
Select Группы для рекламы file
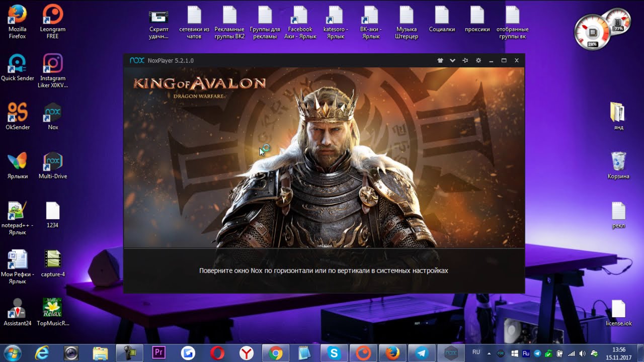(x=265, y=22)
